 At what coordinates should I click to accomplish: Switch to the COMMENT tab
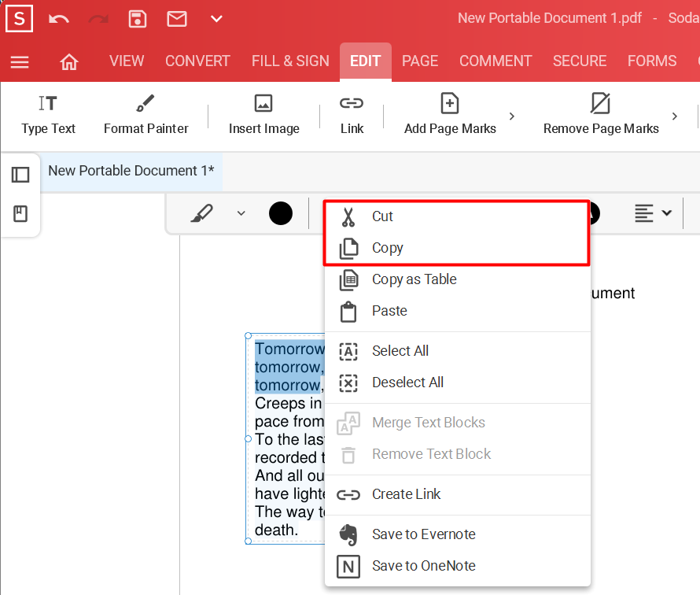pos(496,61)
